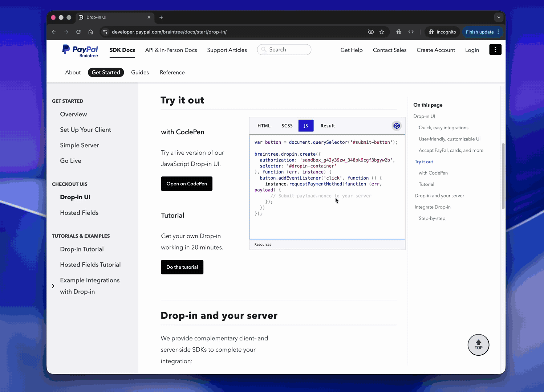Viewport: 544px width, 392px height.
Task: Switch to the SCSS tab in CodePen embed
Action: [x=287, y=126]
